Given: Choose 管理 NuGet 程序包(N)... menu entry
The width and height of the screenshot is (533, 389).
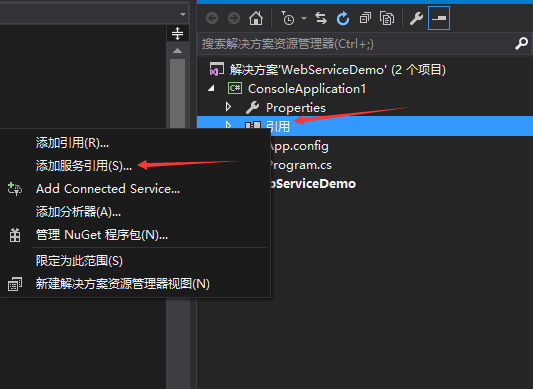Looking at the screenshot, I should 102,235.
